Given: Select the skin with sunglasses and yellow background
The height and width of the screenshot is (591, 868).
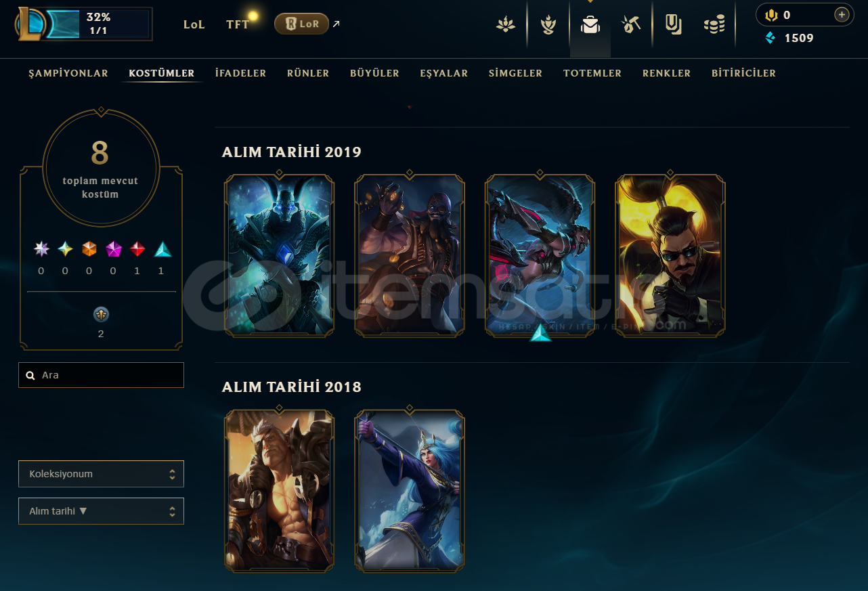Looking at the screenshot, I should tap(670, 255).
